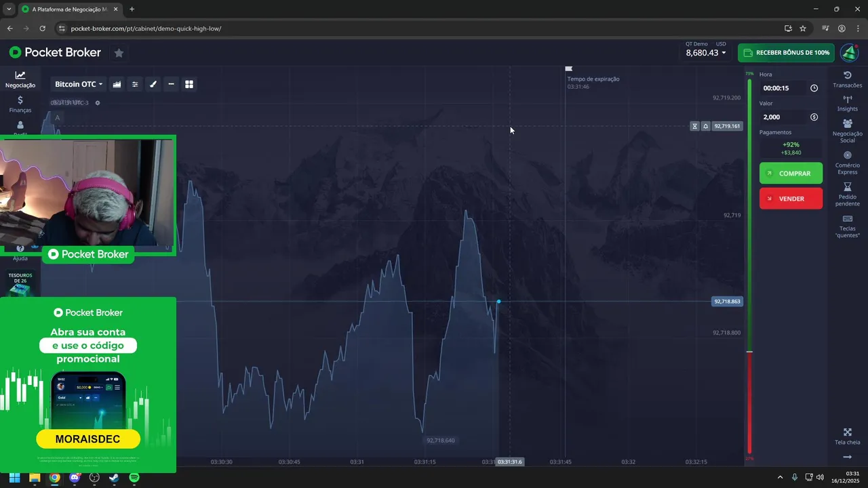Click the Pocket Broker logo

click(x=55, y=52)
